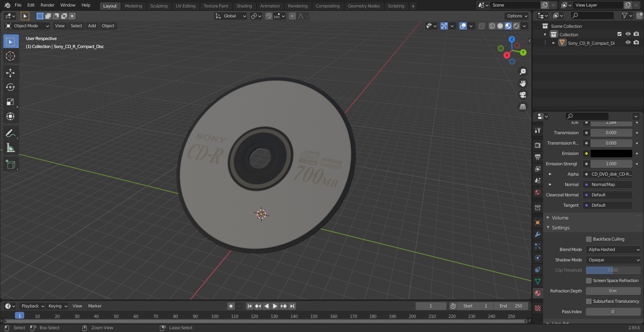Hide Sony_CD_R_Compact_Disc using its eye icon

(628, 43)
